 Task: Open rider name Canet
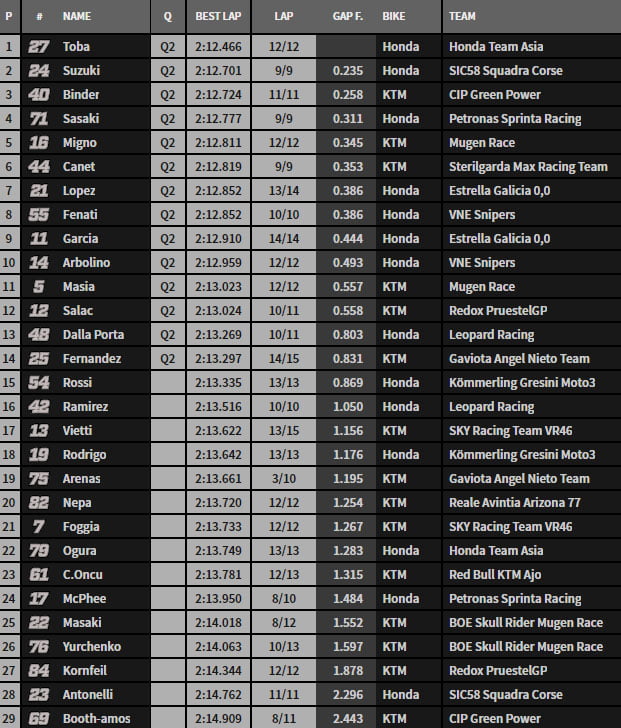[78, 167]
